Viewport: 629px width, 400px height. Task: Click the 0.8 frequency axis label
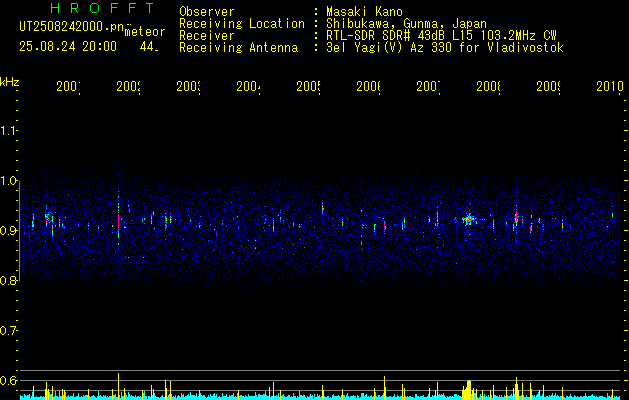pos(9,280)
